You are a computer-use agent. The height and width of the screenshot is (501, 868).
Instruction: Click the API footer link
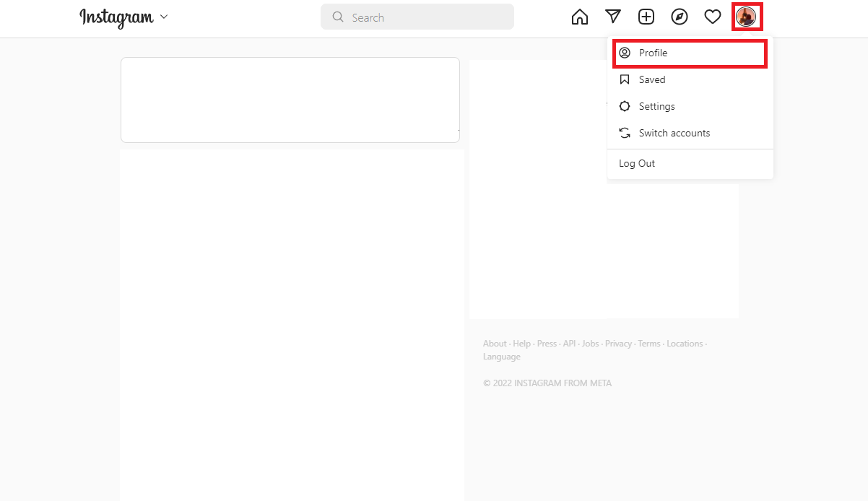click(569, 344)
